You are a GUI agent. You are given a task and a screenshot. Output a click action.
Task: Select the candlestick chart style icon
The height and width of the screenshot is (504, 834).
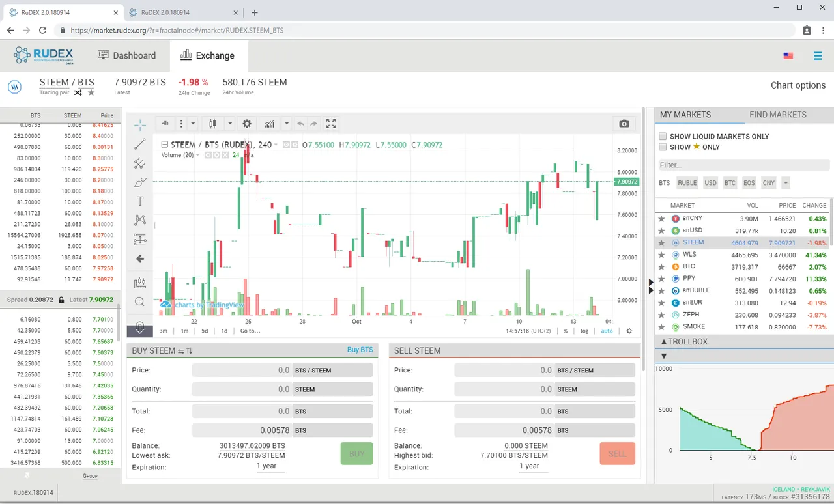(212, 124)
